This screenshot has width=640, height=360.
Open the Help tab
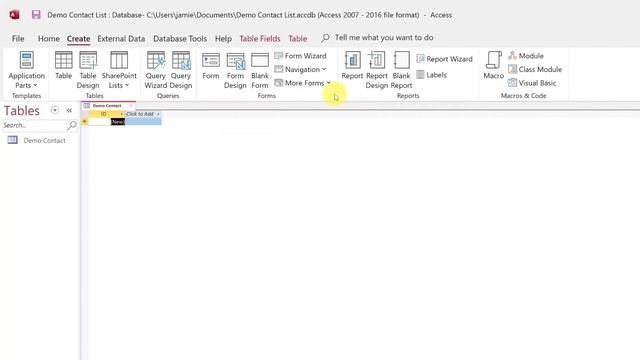pyautogui.click(x=223, y=38)
